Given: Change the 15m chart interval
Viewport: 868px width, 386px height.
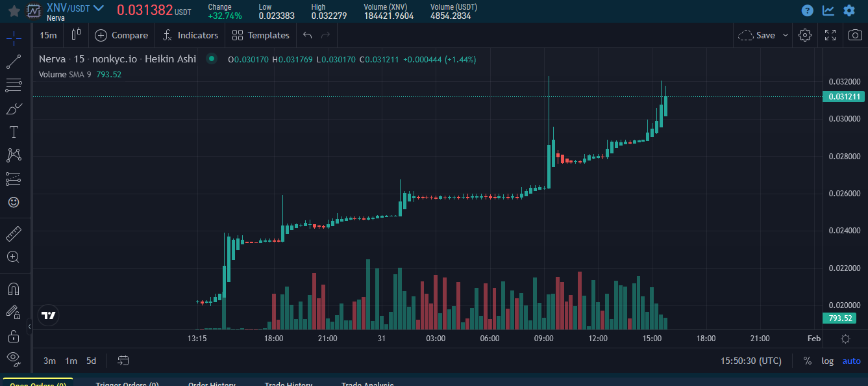Looking at the screenshot, I should tap(48, 35).
